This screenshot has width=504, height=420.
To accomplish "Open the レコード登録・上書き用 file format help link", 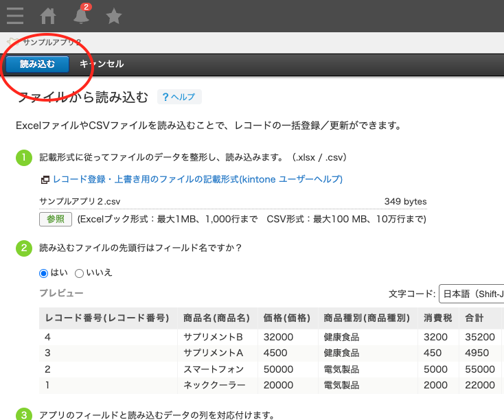I will pos(197,180).
